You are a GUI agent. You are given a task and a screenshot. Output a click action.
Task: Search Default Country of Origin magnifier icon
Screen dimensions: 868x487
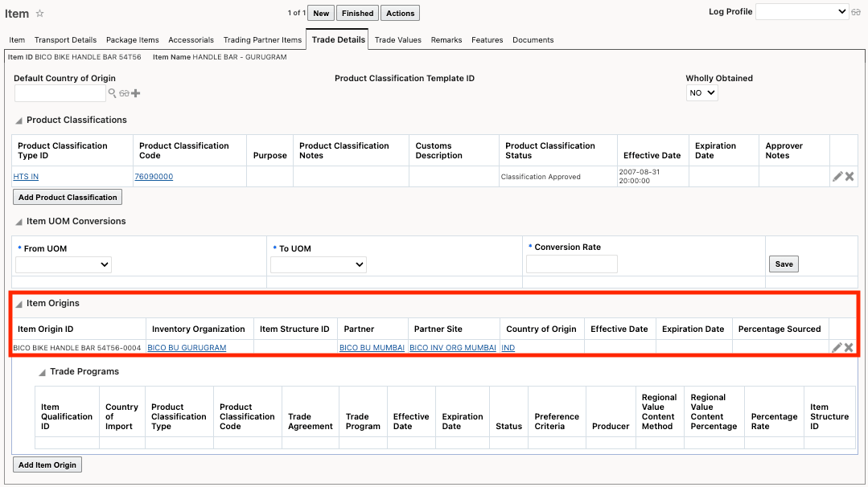click(x=112, y=93)
